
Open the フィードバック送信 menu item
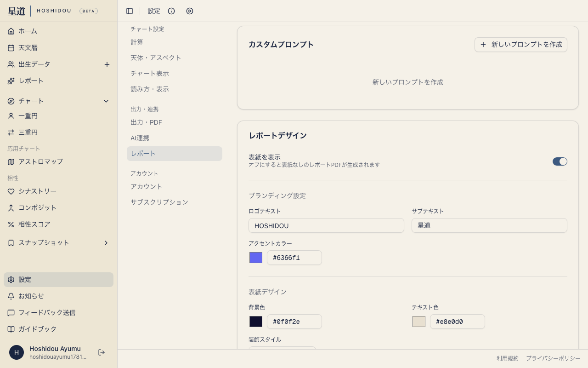(58, 313)
